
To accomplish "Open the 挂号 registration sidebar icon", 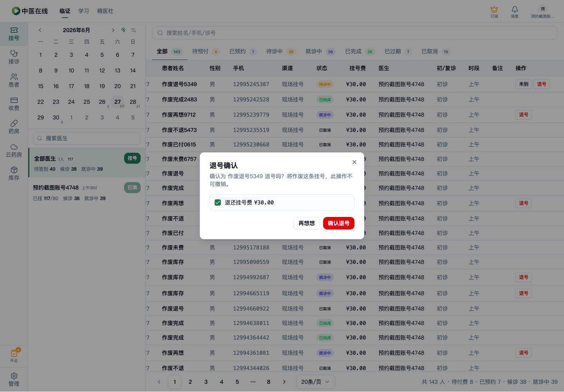I will (14, 34).
